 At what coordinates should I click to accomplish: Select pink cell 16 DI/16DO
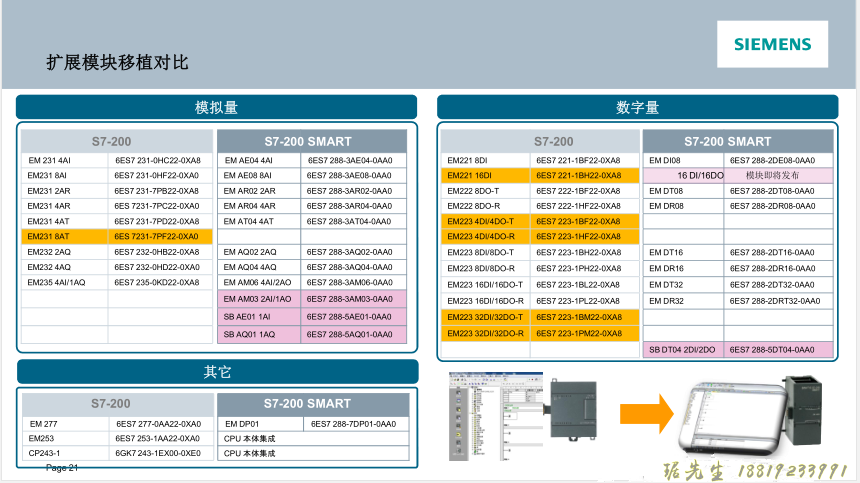(x=683, y=175)
